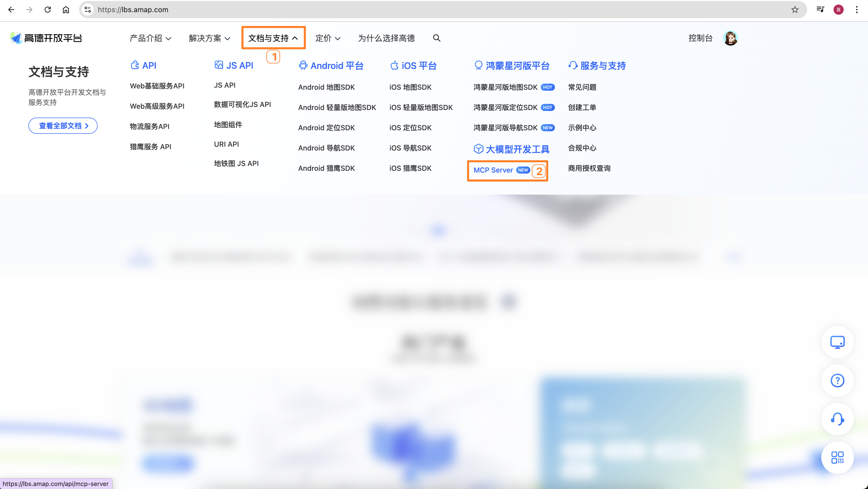
Task: Click the question mark help floating button
Action: click(x=837, y=381)
